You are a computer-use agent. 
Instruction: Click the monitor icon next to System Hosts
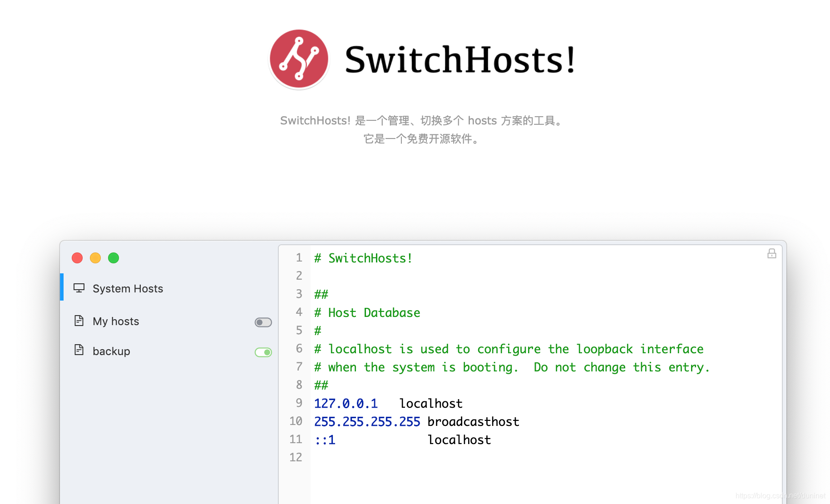[79, 288]
